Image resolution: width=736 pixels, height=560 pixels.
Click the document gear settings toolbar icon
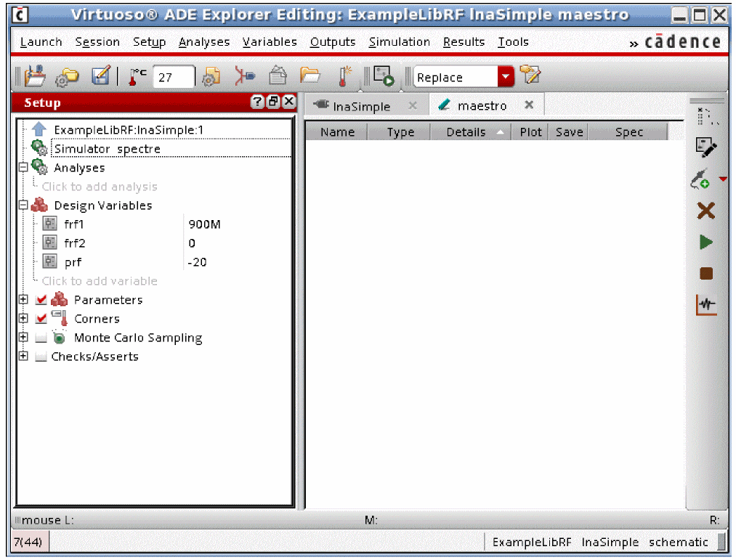coord(211,76)
